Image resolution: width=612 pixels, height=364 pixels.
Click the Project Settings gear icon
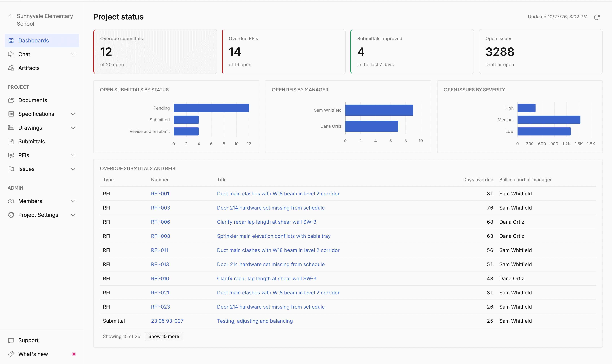(x=11, y=215)
